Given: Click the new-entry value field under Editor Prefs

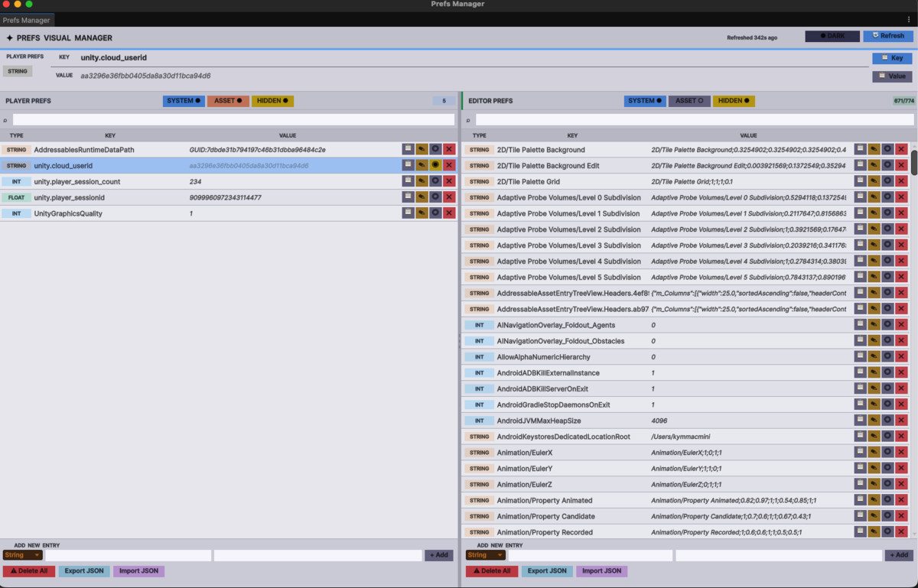Looking at the screenshot, I should 779,555.
